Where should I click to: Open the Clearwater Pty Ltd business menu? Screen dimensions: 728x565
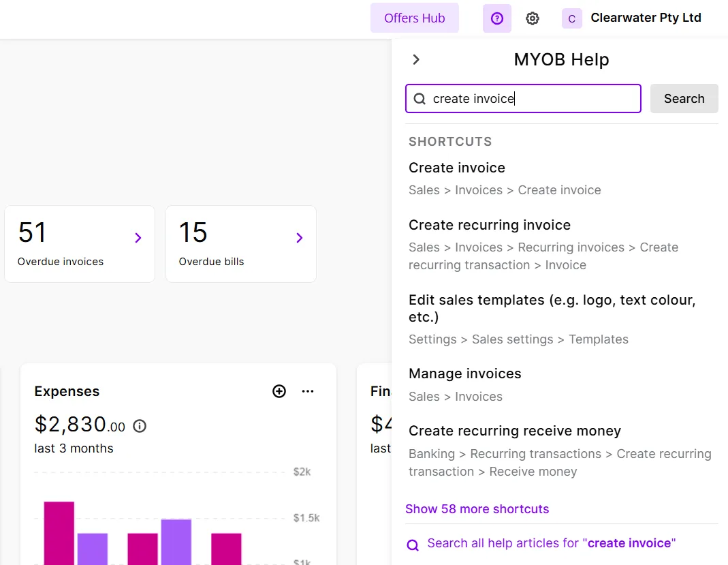click(x=646, y=18)
